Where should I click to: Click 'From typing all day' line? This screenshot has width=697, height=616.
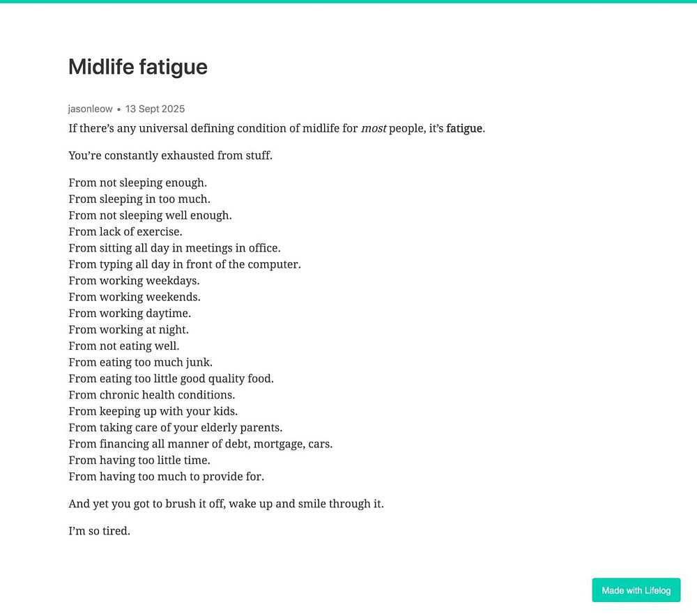tap(184, 264)
